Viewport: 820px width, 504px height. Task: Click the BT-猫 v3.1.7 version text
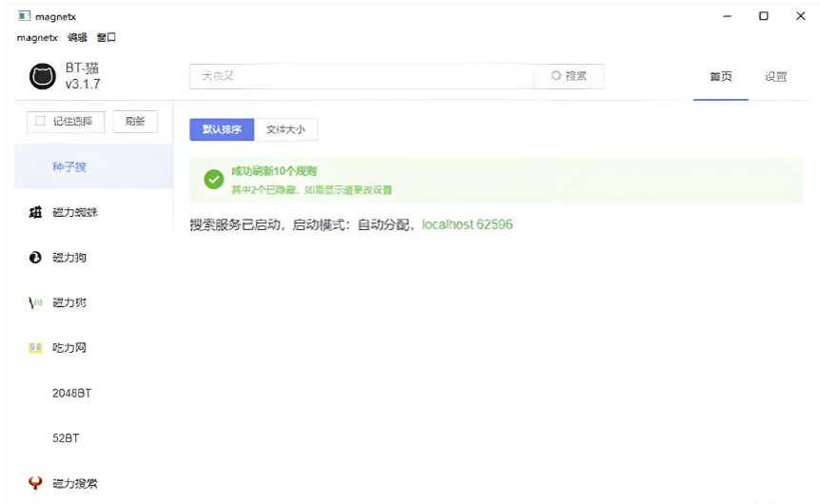tap(83, 76)
